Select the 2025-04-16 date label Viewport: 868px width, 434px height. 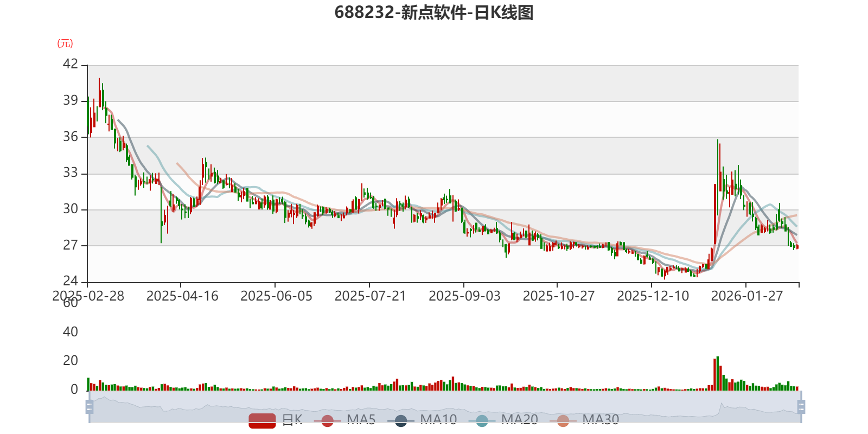pyautogui.click(x=182, y=296)
